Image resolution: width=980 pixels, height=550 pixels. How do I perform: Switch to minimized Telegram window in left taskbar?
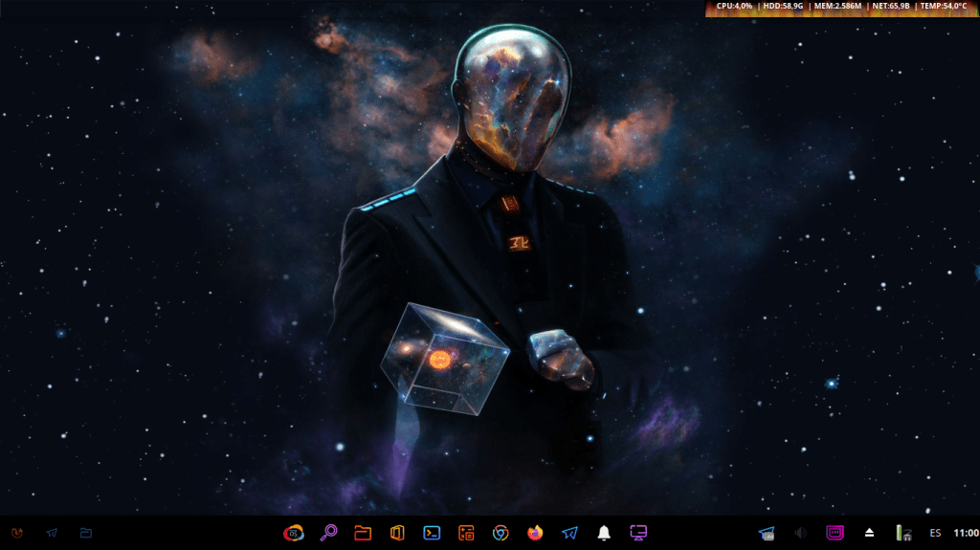52,533
